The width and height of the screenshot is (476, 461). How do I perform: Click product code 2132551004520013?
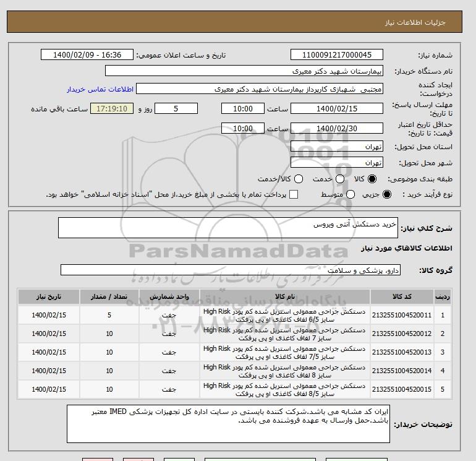[x=402, y=352]
